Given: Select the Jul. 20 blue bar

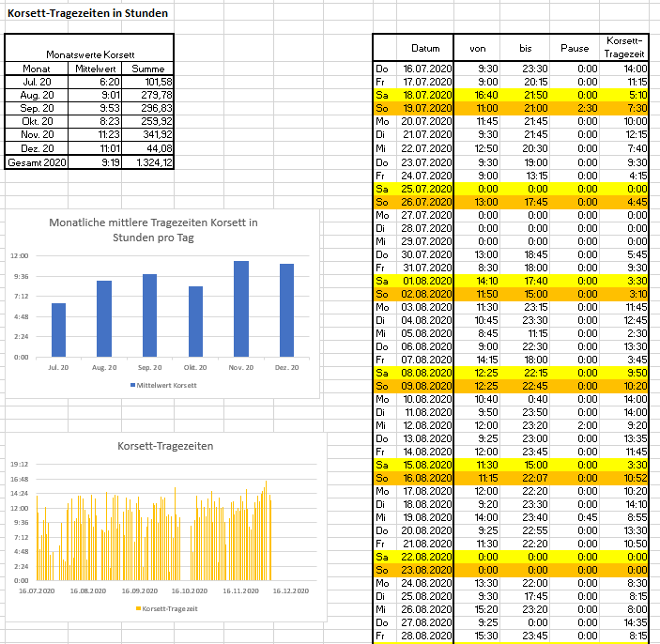Looking at the screenshot, I should tap(58, 330).
